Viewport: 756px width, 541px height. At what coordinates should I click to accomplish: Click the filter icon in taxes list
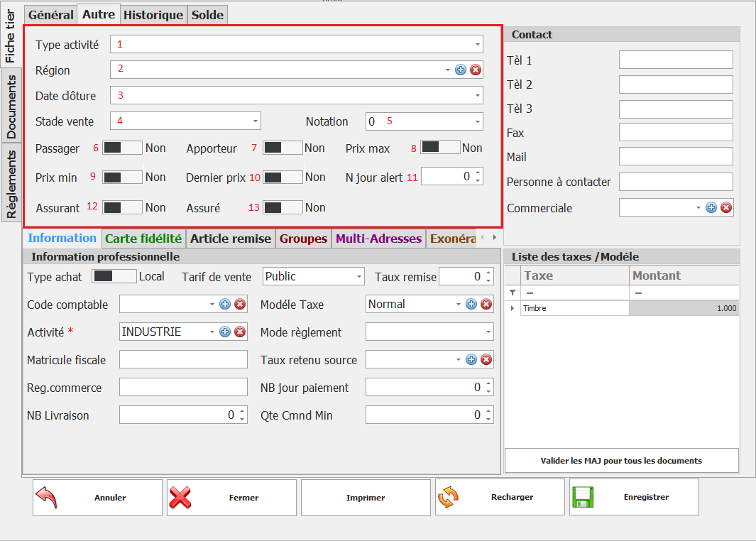click(513, 293)
